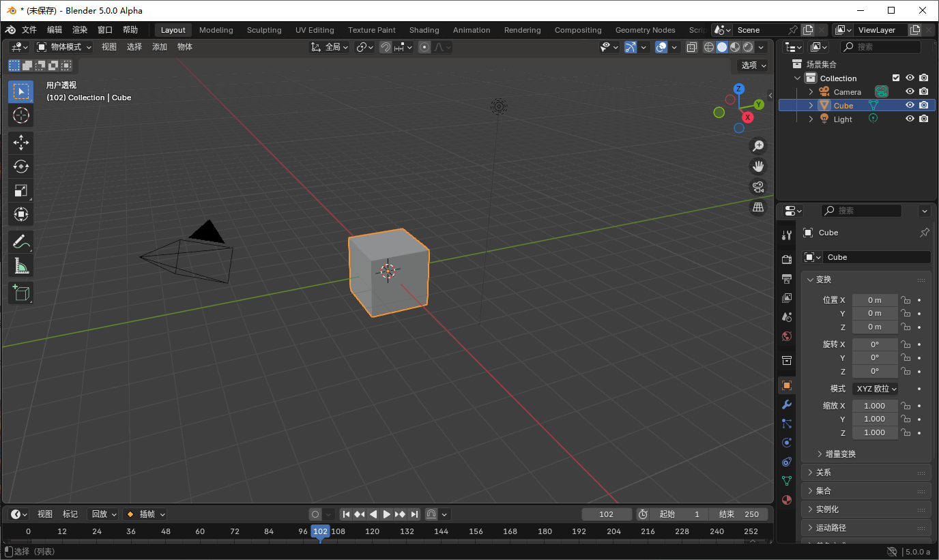Open the 添加 menu in viewport header

(x=160, y=47)
